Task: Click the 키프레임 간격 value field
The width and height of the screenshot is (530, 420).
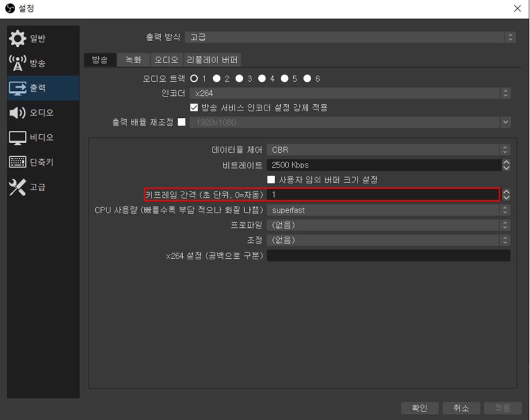Action: tap(383, 194)
